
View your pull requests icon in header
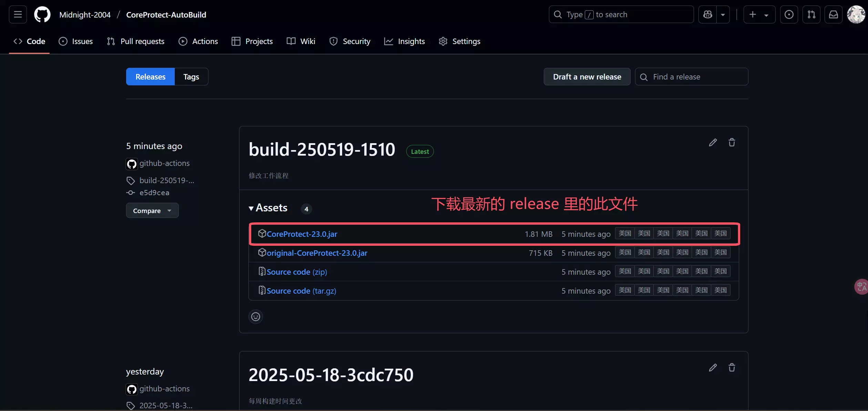click(811, 14)
